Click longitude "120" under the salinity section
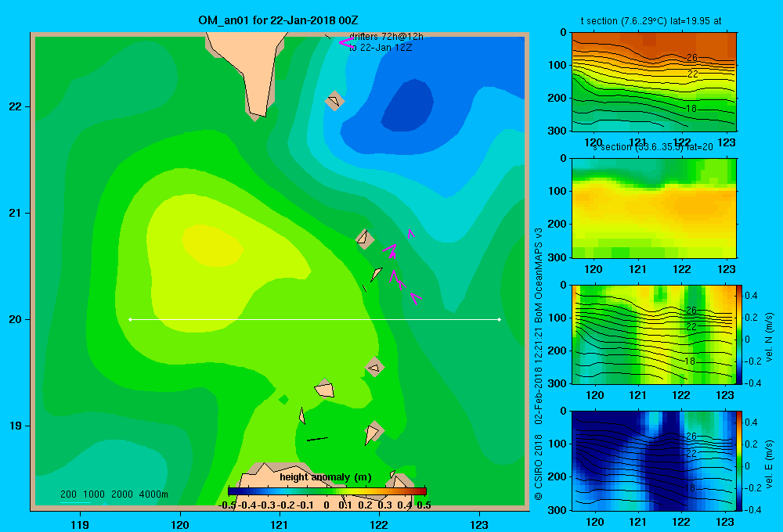 pyautogui.click(x=594, y=269)
